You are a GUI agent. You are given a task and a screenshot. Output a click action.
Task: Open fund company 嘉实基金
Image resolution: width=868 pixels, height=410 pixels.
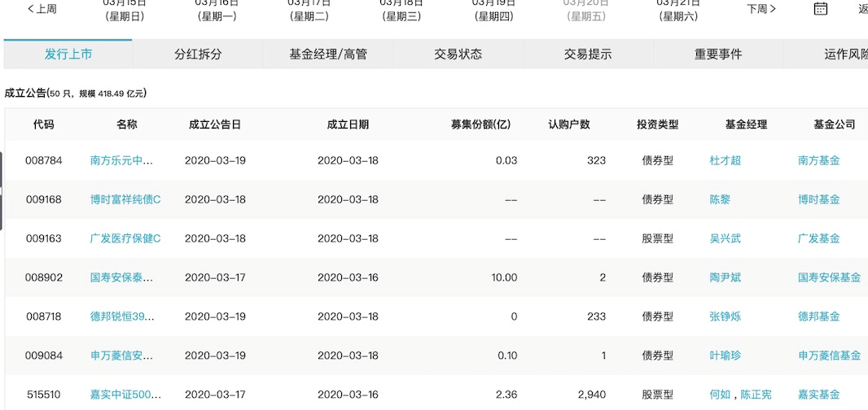(818, 395)
